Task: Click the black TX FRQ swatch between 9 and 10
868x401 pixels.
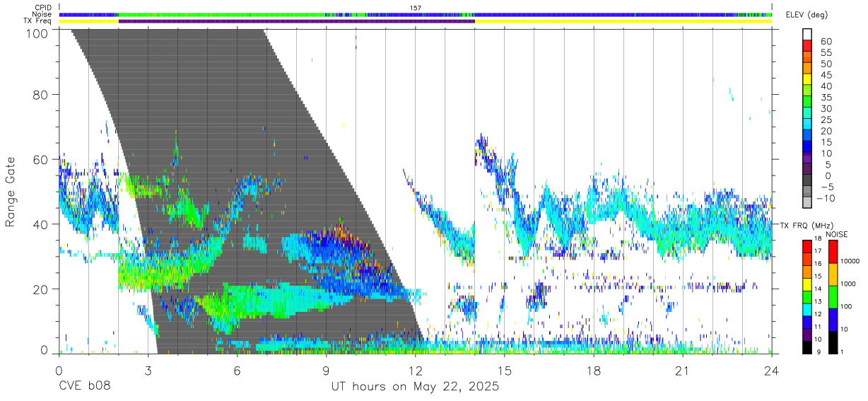Action: pos(807,346)
